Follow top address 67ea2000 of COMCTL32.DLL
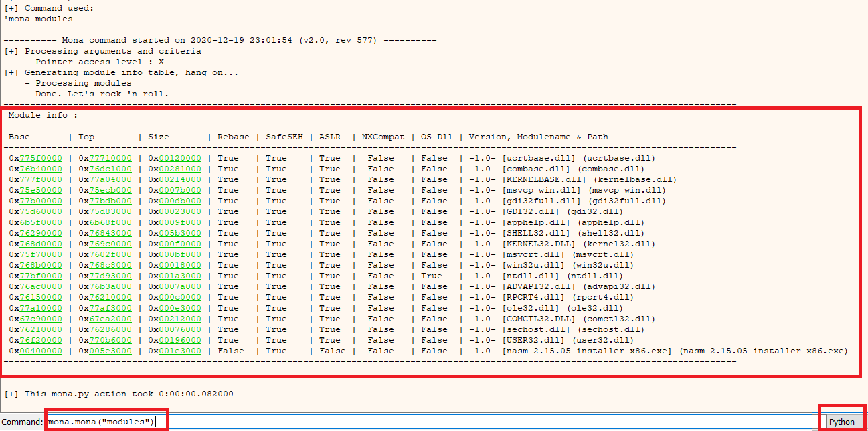This screenshot has width=868, height=431. 110,319
